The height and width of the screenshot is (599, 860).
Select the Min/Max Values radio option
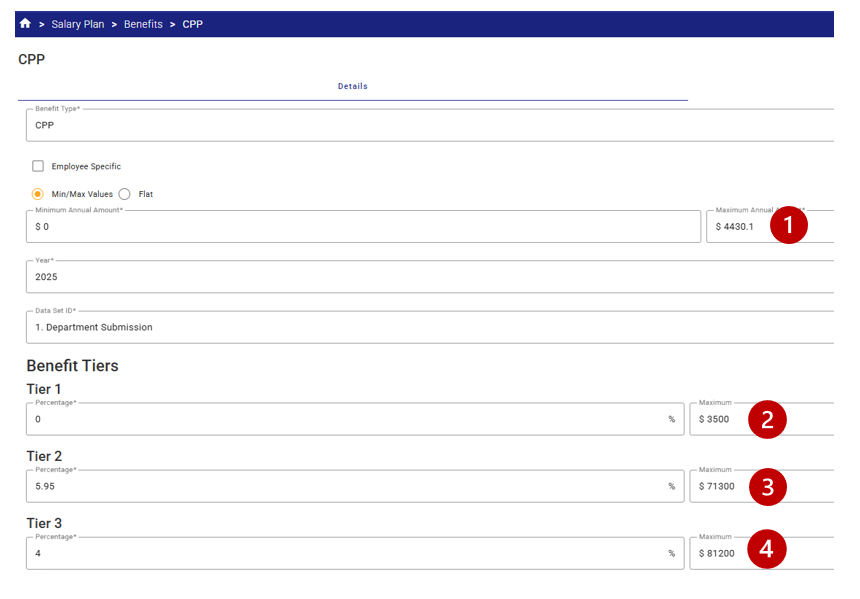[x=37, y=194]
